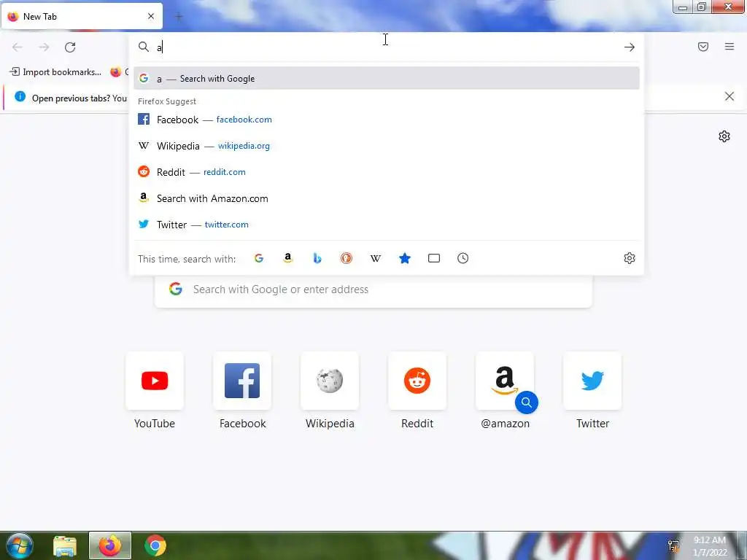Select Search with Amazon.com suggestion
This screenshot has height=560, width=747.
coord(387,198)
